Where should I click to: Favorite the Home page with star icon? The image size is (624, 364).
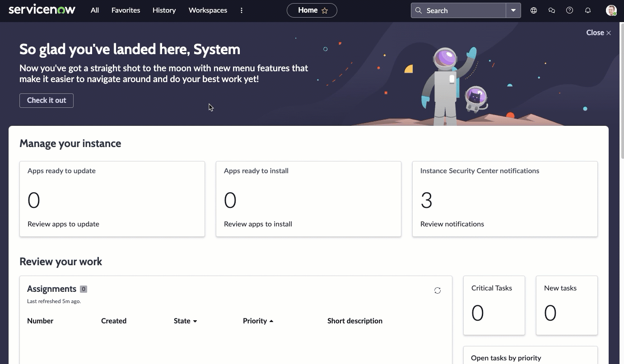coord(325,10)
